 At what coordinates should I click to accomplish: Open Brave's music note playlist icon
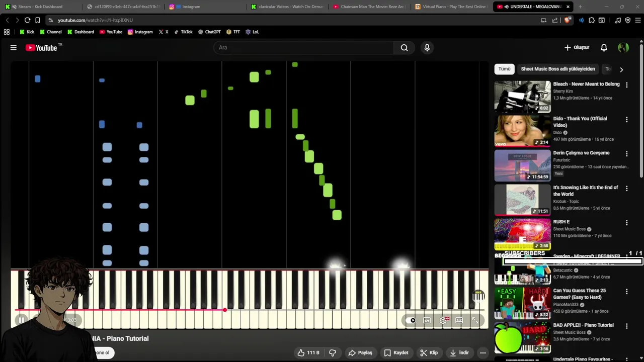tap(618, 20)
